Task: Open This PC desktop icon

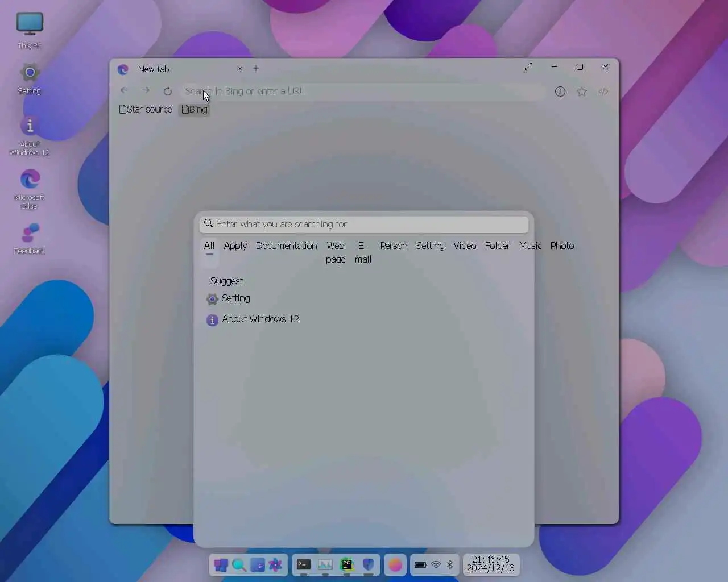Action: pos(30,31)
